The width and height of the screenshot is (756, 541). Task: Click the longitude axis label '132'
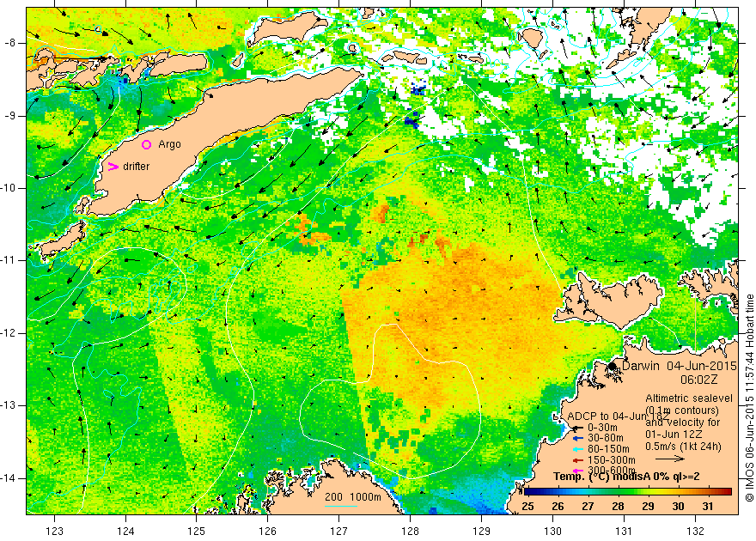[695, 531]
